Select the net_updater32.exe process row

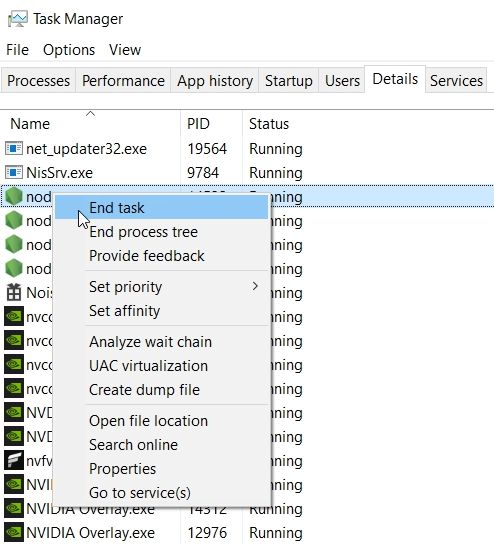[247, 149]
